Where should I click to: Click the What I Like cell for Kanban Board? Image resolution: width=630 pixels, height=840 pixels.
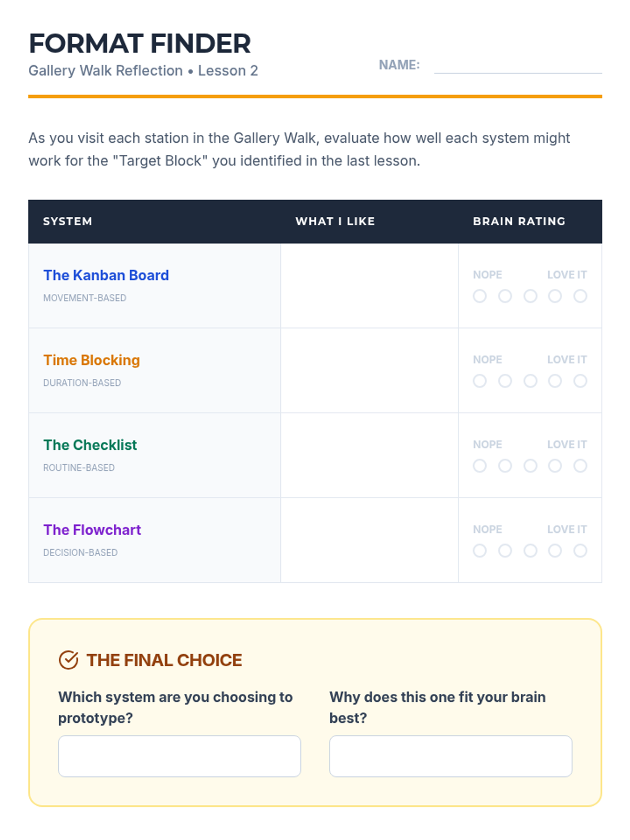[370, 286]
